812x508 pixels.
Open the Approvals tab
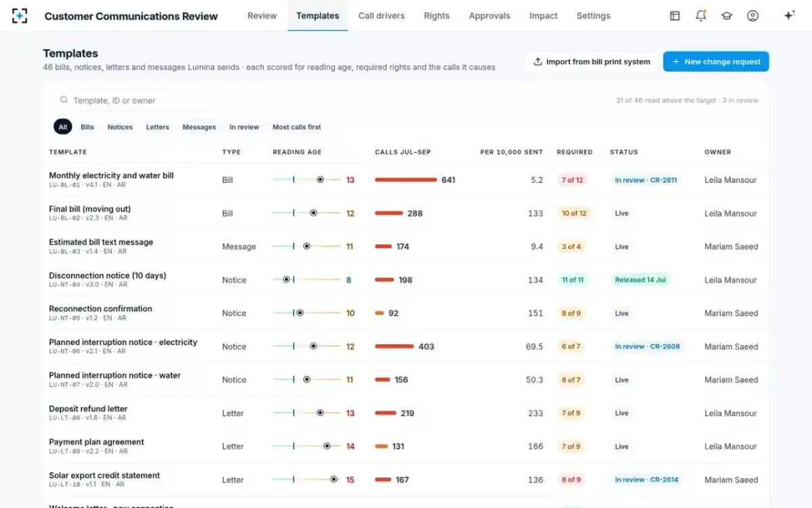point(490,16)
